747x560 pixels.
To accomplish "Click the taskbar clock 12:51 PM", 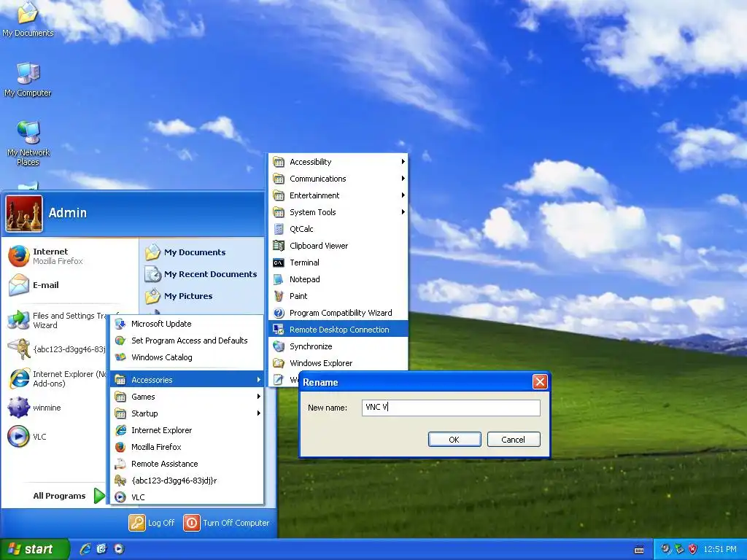I will click(x=719, y=549).
